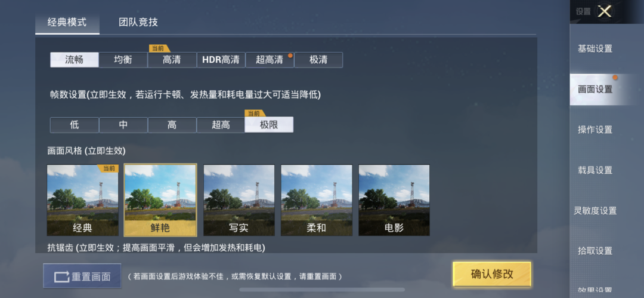This screenshot has height=298, width=644.
Task: Select 超高清 quality option
Action: point(270,60)
